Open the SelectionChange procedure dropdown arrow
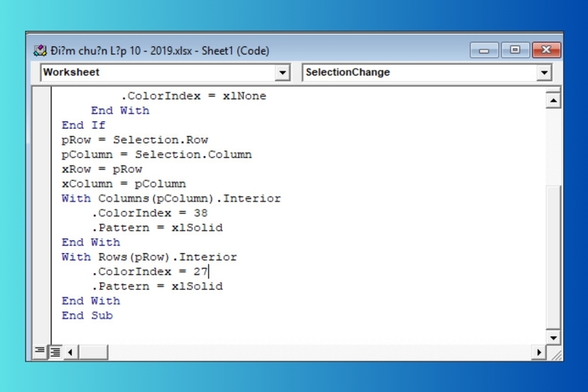 point(544,72)
